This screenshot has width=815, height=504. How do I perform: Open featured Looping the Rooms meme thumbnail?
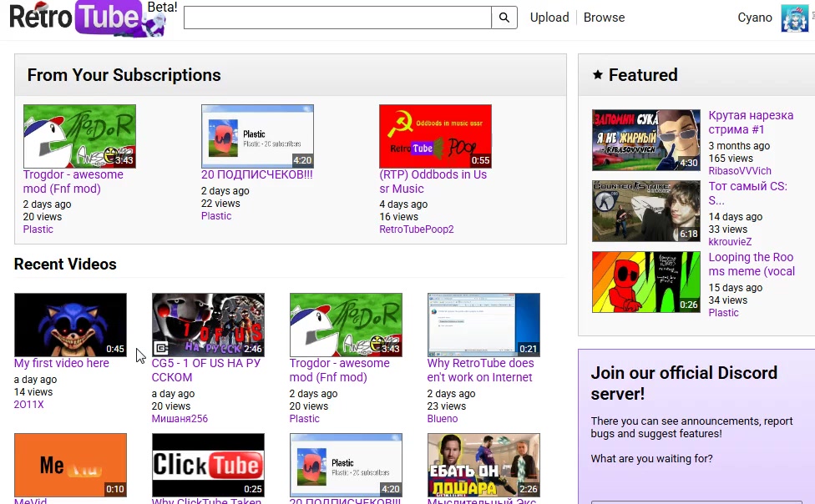[646, 282]
